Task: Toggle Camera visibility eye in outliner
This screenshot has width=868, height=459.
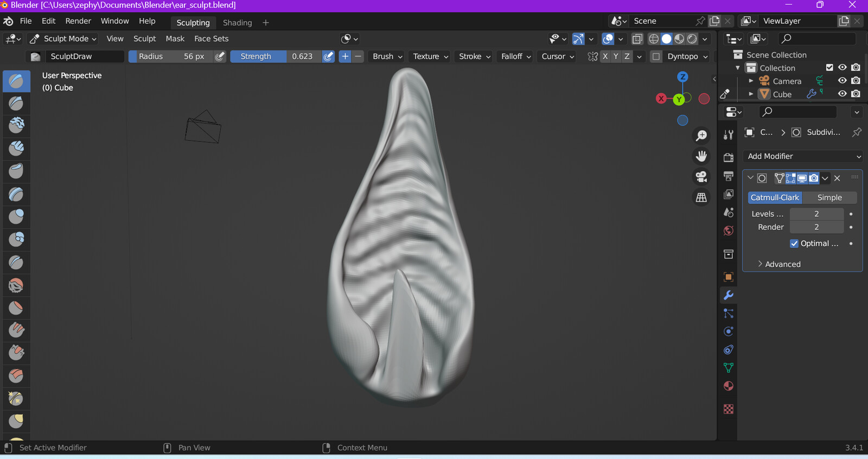Action: 842,81
